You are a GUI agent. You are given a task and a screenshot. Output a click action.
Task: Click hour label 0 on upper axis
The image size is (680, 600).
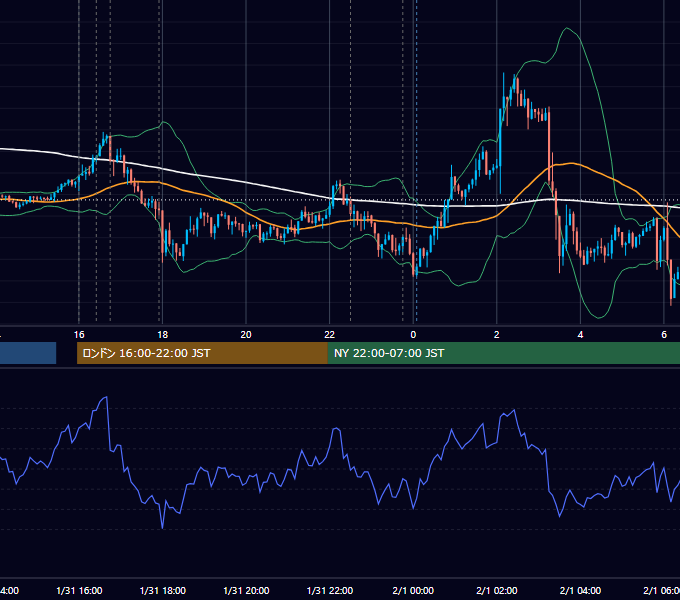pos(413,335)
